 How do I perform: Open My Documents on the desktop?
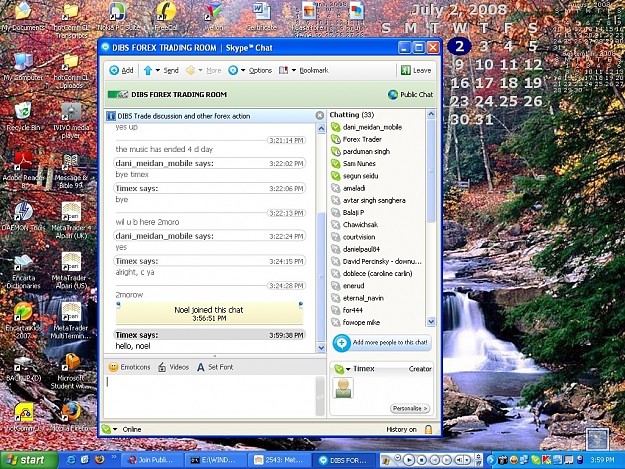(23, 17)
